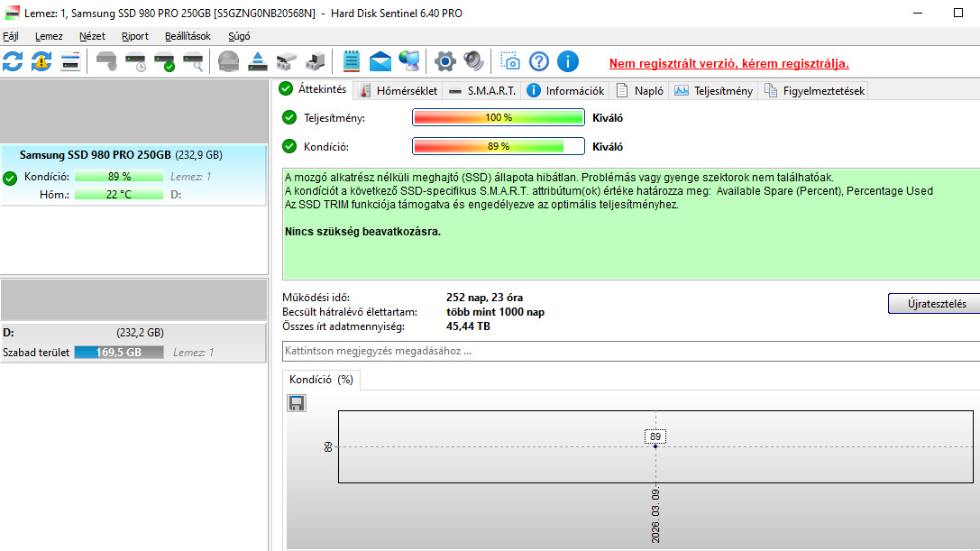Click the 'Lemez: 1' text in the Kondíció row
Image resolution: width=980 pixels, height=551 pixels.
click(190, 177)
